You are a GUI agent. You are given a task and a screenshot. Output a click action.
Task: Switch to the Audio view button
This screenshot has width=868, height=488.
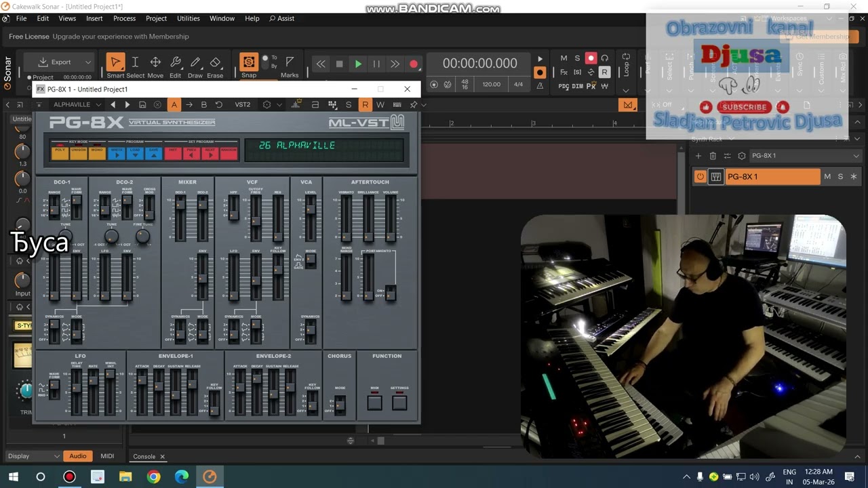(x=78, y=456)
